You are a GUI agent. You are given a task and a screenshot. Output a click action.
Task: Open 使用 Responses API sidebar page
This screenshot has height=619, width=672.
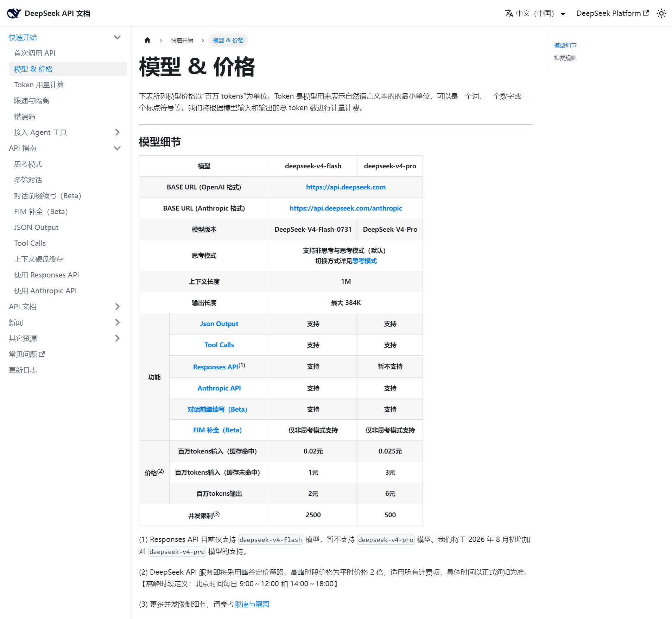coord(68,275)
